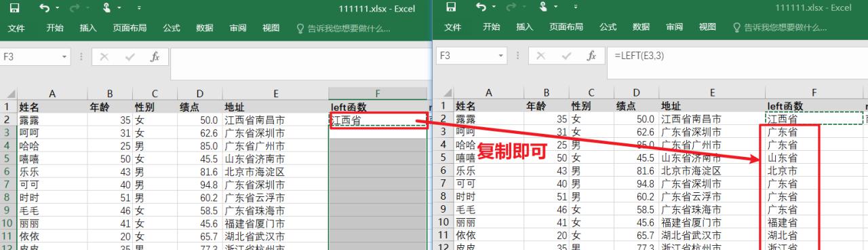Open 审阅 tab in right window
This screenshot has height=250, width=868.
(x=675, y=28)
